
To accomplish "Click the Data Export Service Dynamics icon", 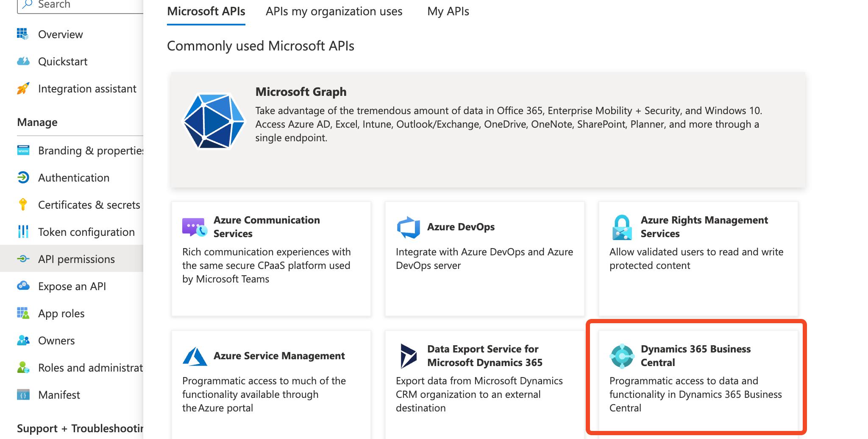I will pyautogui.click(x=408, y=356).
